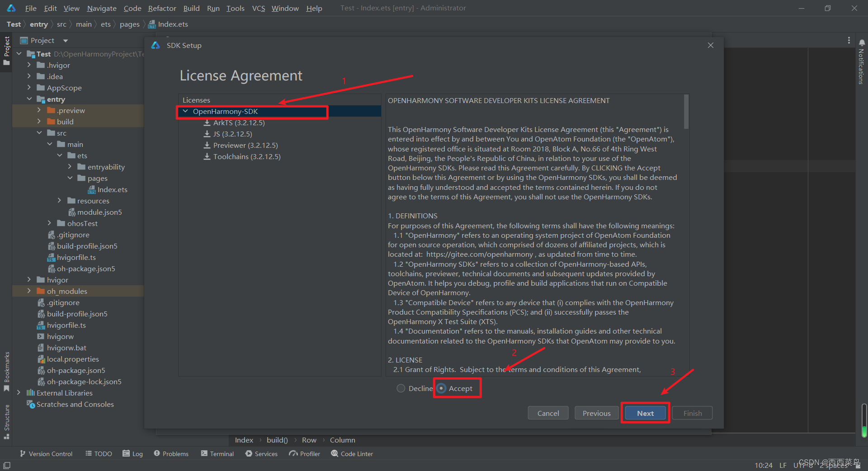The height and width of the screenshot is (471, 868).
Task: Click the pages breadcrumb in navigation bar
Action: (129, 24)
